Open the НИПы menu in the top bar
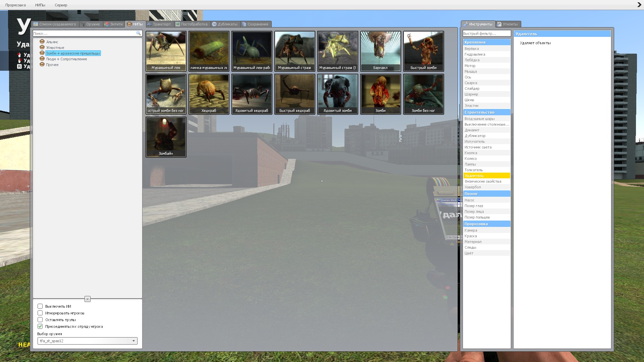This screenshot has height=362, width=644. pyautogui.click(x=40, y=5)
